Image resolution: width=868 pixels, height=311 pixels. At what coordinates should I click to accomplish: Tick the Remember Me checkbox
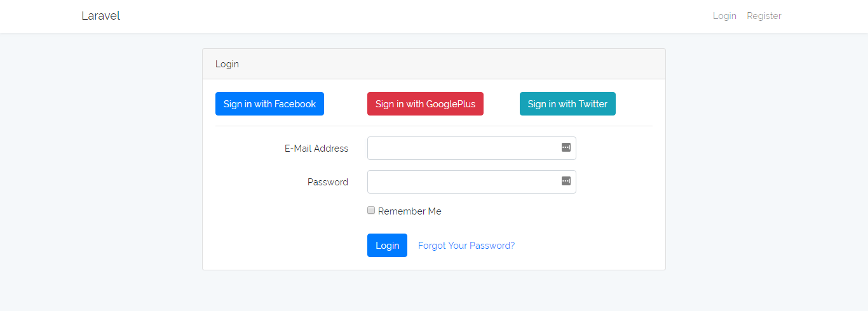point(371,210)
